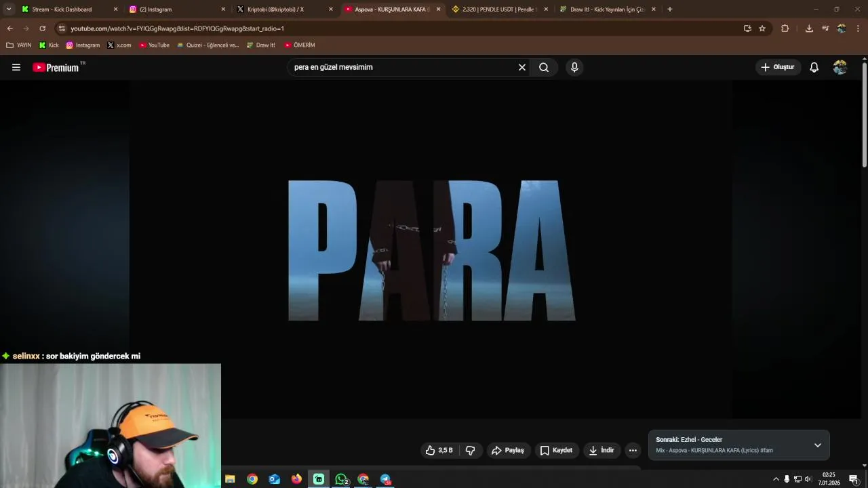
Task: Expand the Sonraki playlist panel
Action: pyautogui.click(x=817, y=445)
